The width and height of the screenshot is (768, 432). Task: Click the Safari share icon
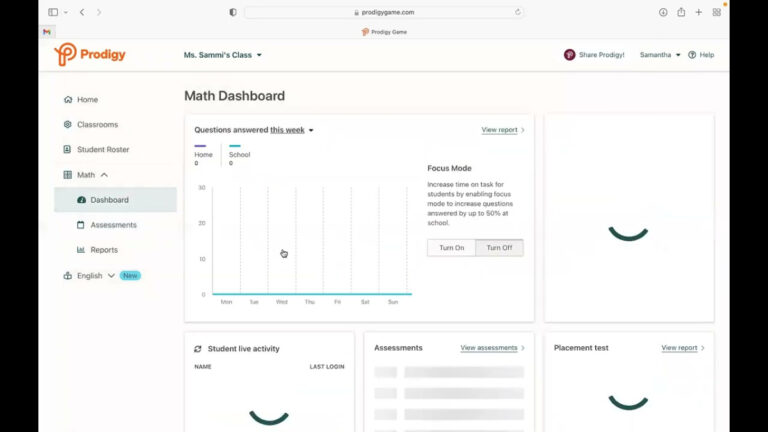[681, 12]
